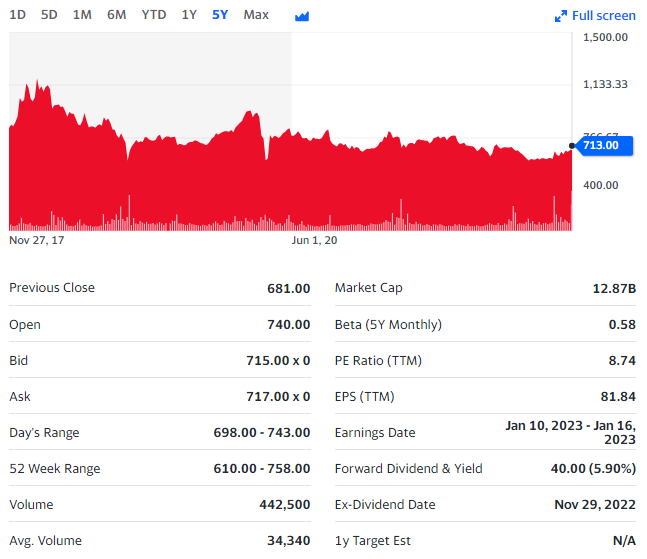Click the Avg. Volume value 34,340

(289, 540)
